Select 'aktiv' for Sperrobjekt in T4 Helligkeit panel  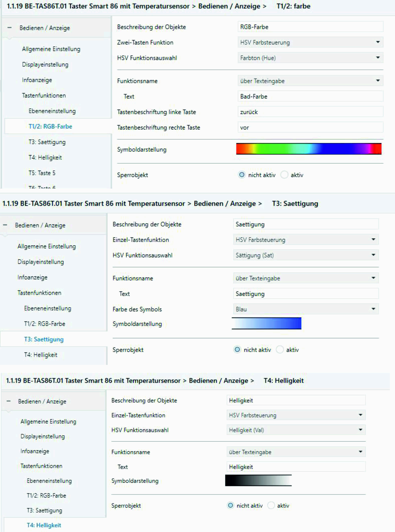pyautogui.click(x=271, y=505)
